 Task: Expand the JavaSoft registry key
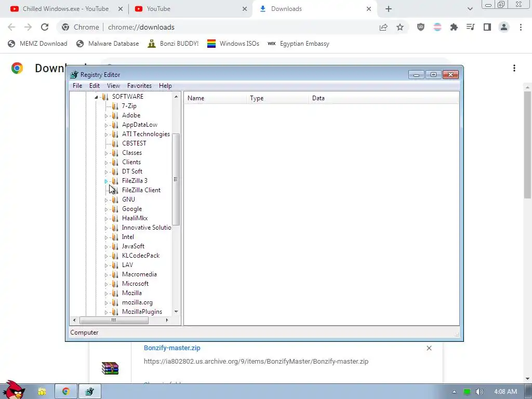(x=106, y=247)
